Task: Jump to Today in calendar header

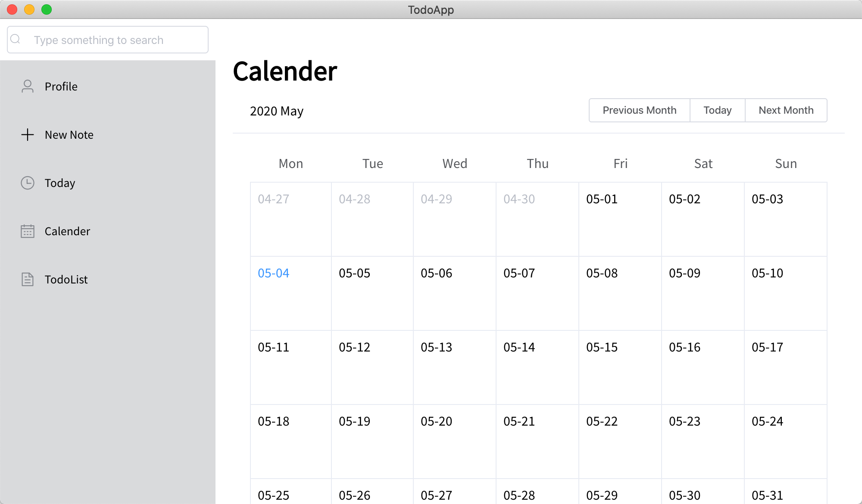Action: (717, 110)
